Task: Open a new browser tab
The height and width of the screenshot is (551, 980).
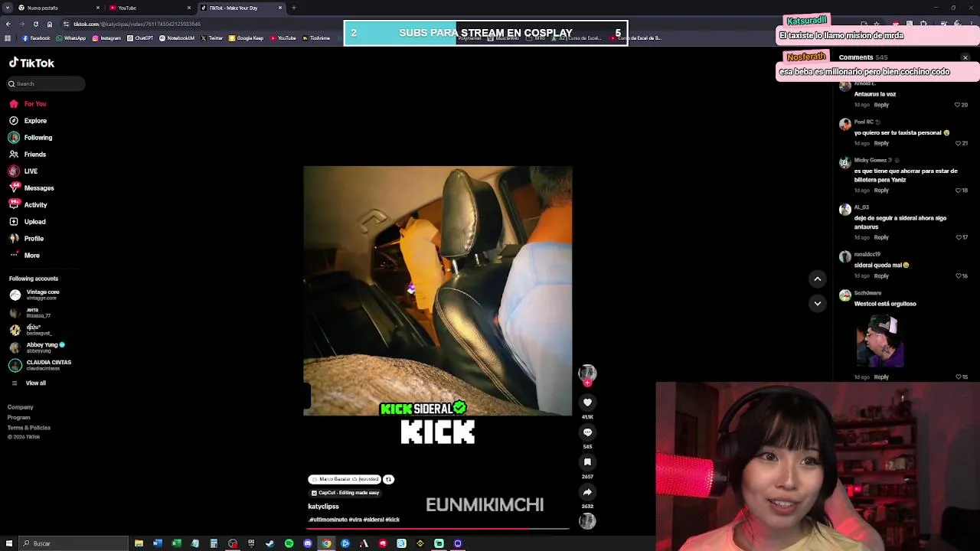Action: pos(294,8)
